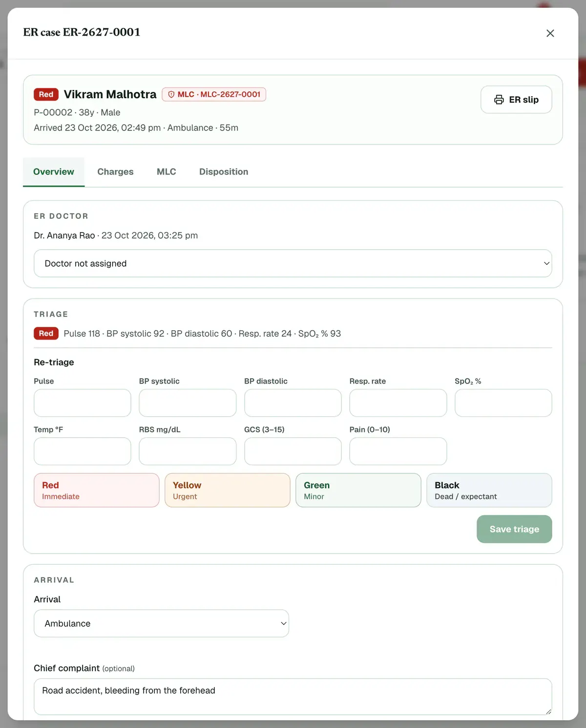Click the ER DOCTOR section heading
The width and height of the screenshot is (586, 728).
[x=61, y=216]
